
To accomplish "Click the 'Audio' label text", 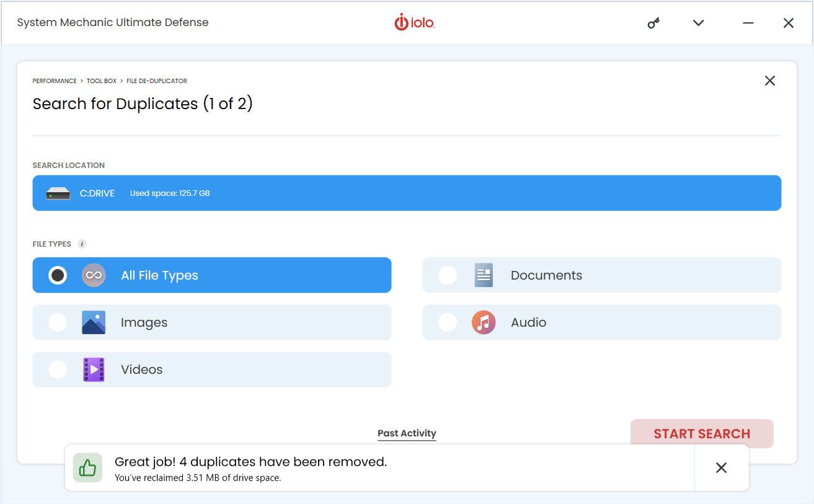I will tap(528, 322).
